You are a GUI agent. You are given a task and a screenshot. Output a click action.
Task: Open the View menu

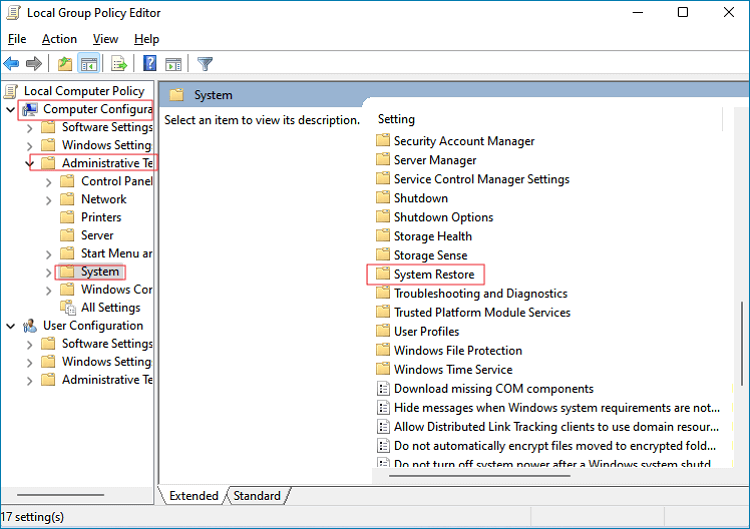[x=105, y=39]
